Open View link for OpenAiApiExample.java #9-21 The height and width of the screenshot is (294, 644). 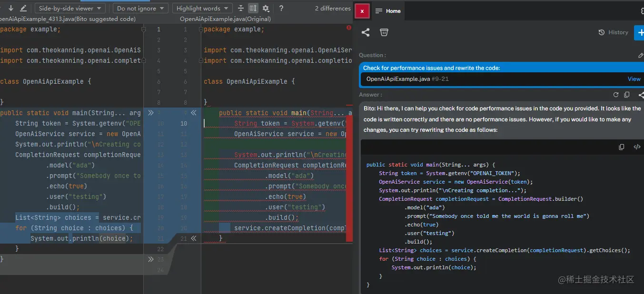[x=634, y=79]
